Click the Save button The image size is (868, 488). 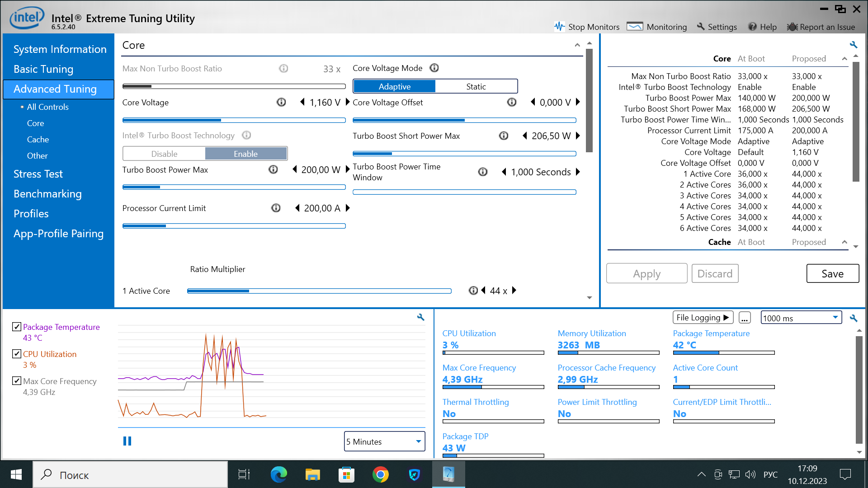click(832, 273)
